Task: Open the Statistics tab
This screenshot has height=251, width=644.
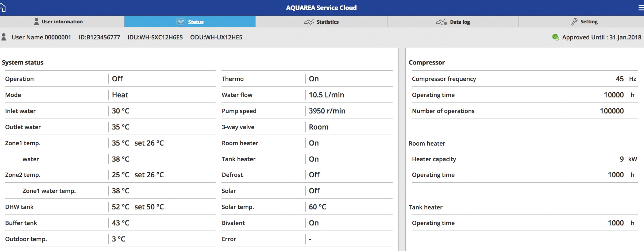Action: click(x=321, y=22)
